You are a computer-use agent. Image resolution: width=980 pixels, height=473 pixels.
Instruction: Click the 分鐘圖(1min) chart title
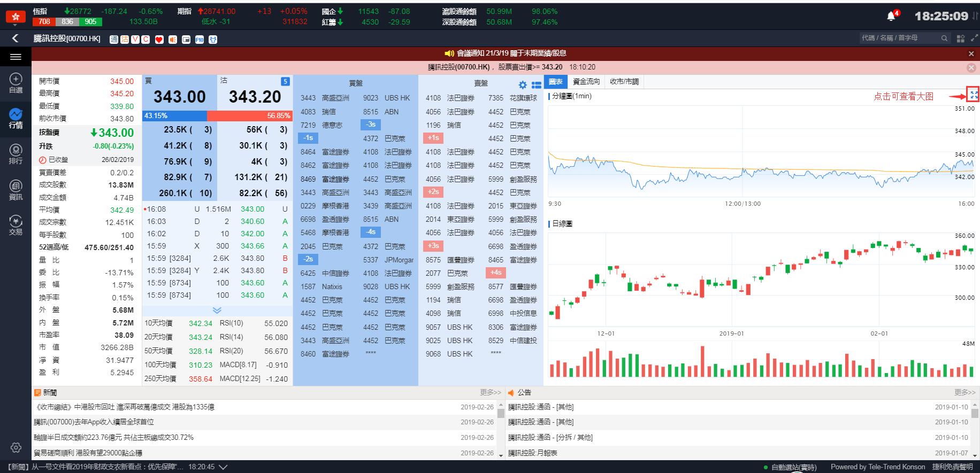pos(571,96)
